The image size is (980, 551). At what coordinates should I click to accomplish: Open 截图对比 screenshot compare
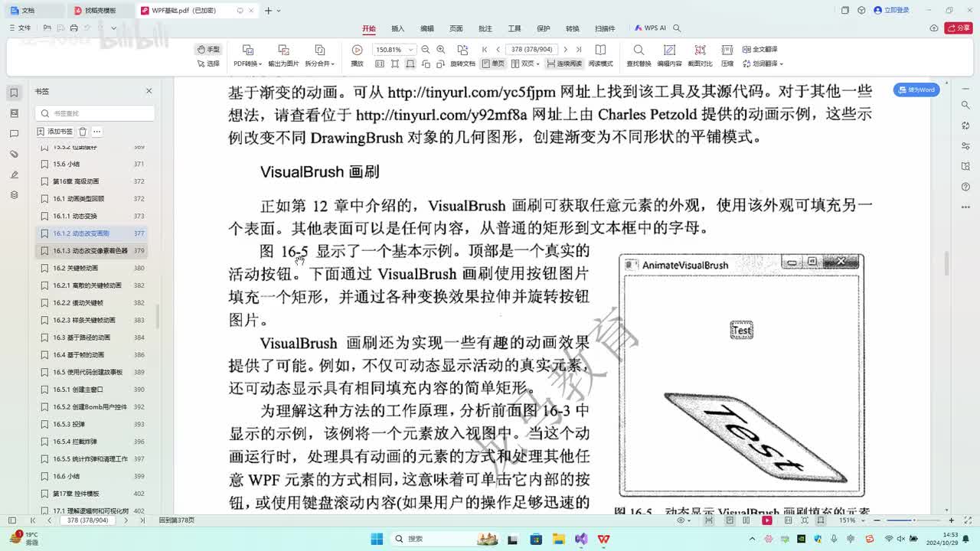700,56
